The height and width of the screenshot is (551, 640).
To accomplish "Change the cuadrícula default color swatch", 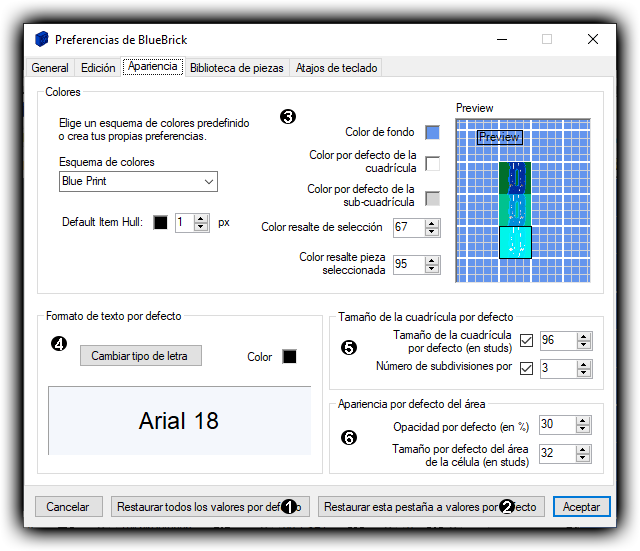I will [x=432, y=164].
